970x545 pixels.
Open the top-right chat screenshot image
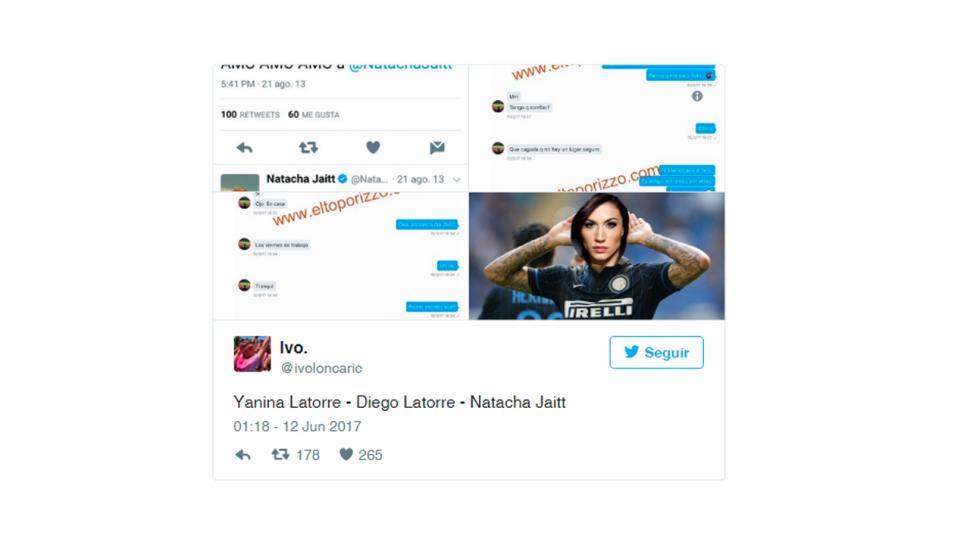pyautogui.click(x=596, y=128)
